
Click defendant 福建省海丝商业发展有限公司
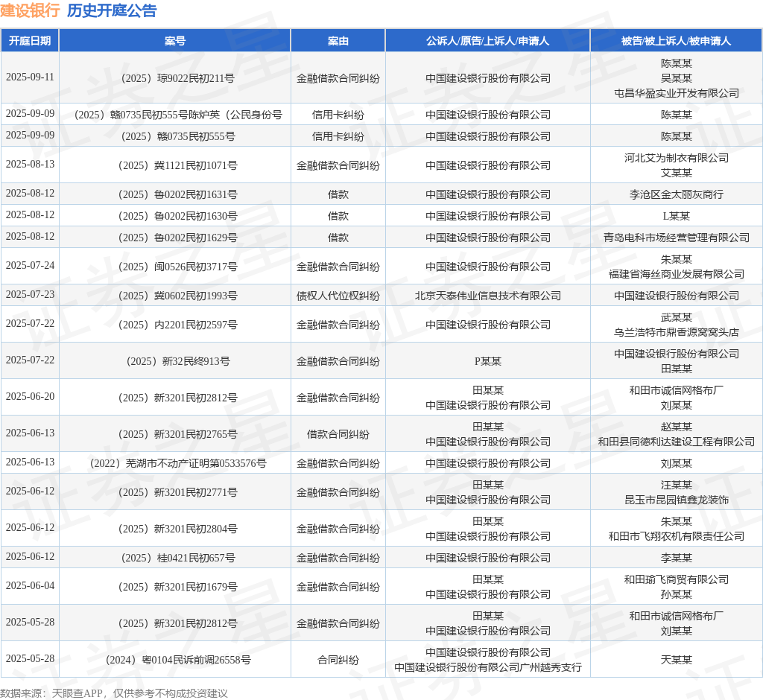point(677,274)
